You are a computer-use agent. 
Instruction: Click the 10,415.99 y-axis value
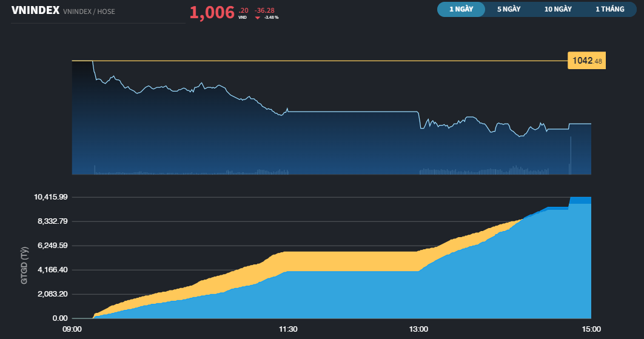(51, 197)
